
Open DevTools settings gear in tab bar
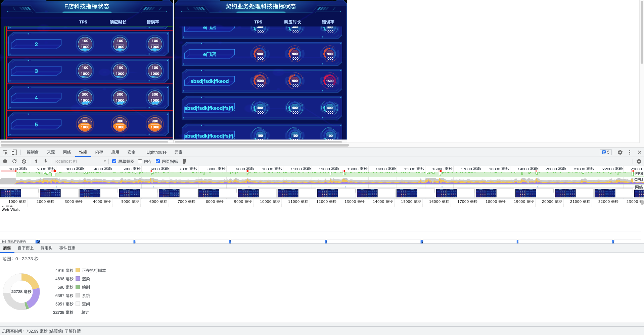[620, 152]
